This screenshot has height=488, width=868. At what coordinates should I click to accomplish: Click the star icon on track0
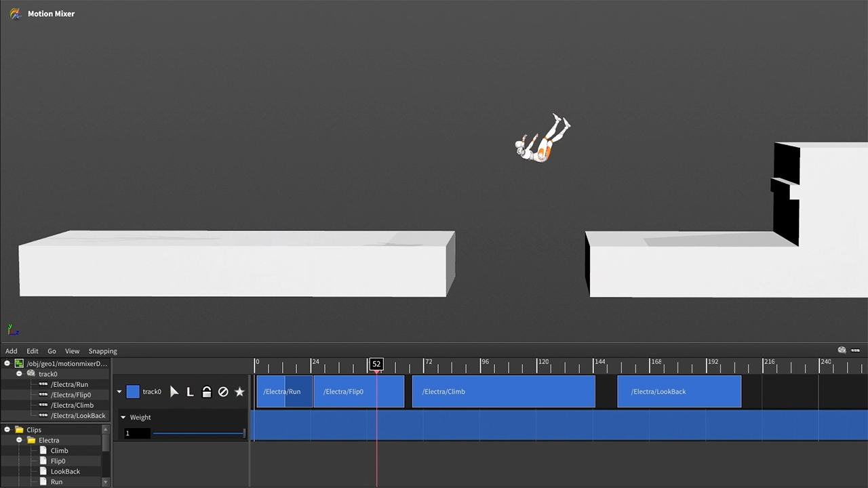[239, 392]
